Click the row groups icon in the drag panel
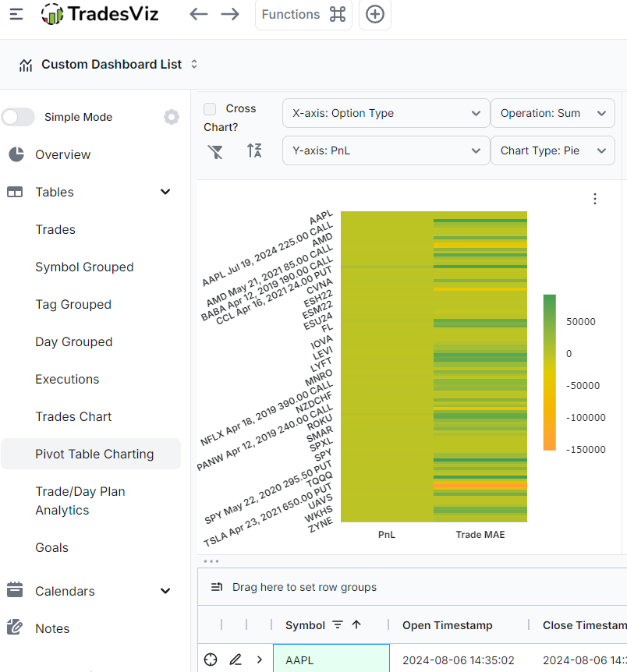 (217, 587)
